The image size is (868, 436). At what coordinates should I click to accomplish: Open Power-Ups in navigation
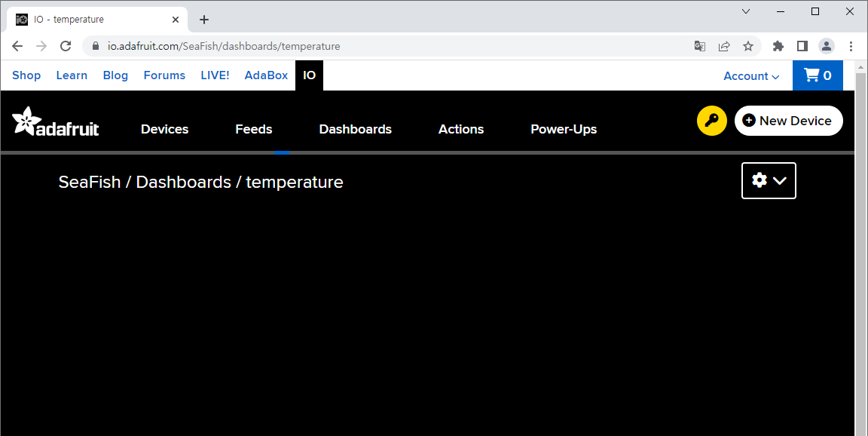click(564, 129)
